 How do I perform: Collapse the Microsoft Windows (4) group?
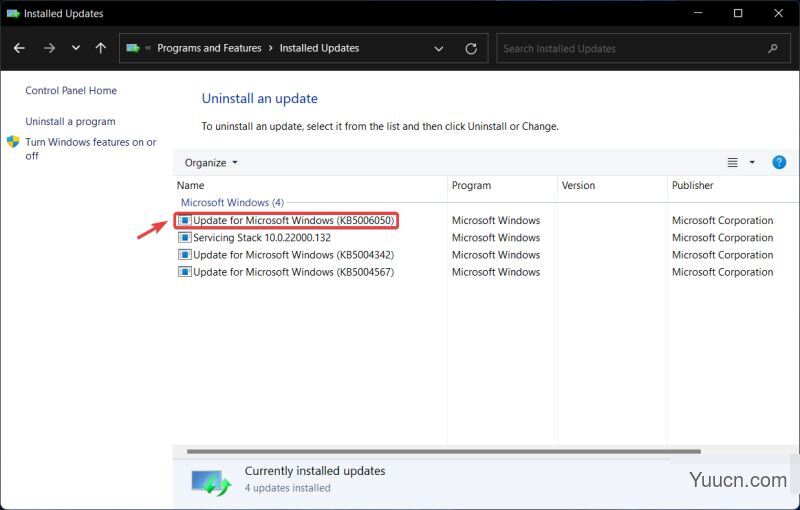pyautogui.click(x=232, y=202)
